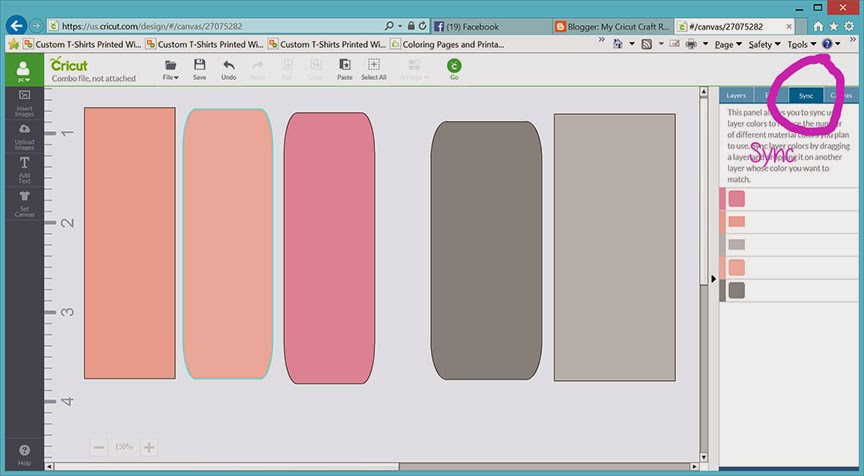
Task: Select the dark gray sync layer
Action: click(737, 290)
